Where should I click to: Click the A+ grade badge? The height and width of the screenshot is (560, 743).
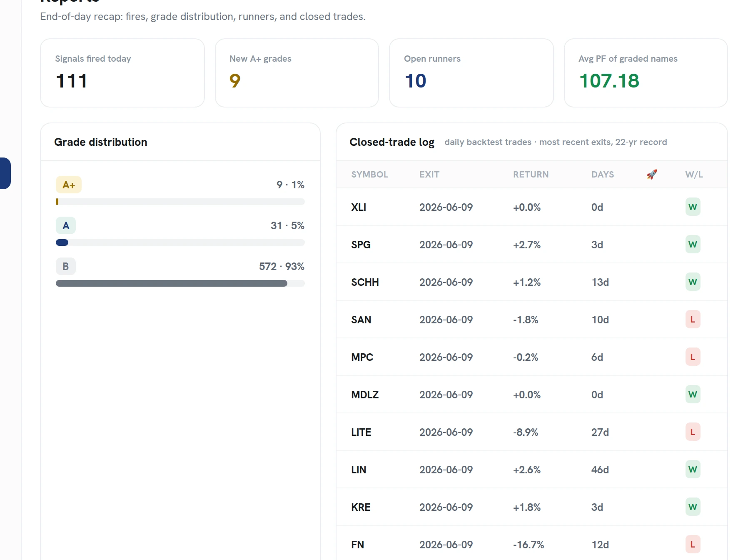[69, 185]
